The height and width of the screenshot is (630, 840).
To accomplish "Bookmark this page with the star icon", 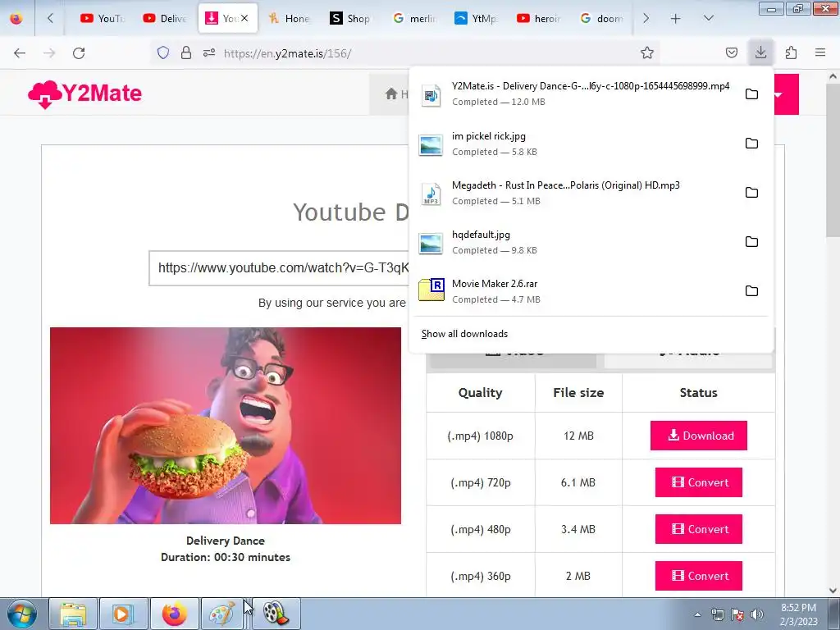I will point(647,52).
